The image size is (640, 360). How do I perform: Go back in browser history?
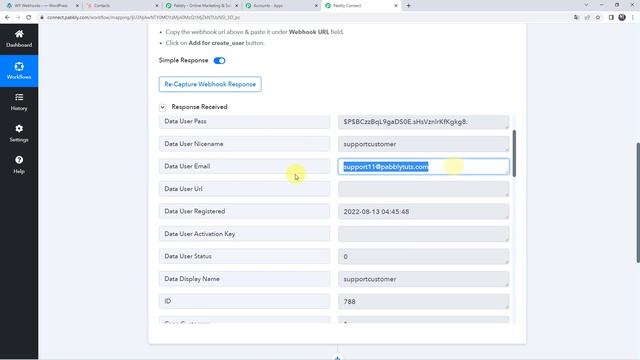tap(7, 18)
